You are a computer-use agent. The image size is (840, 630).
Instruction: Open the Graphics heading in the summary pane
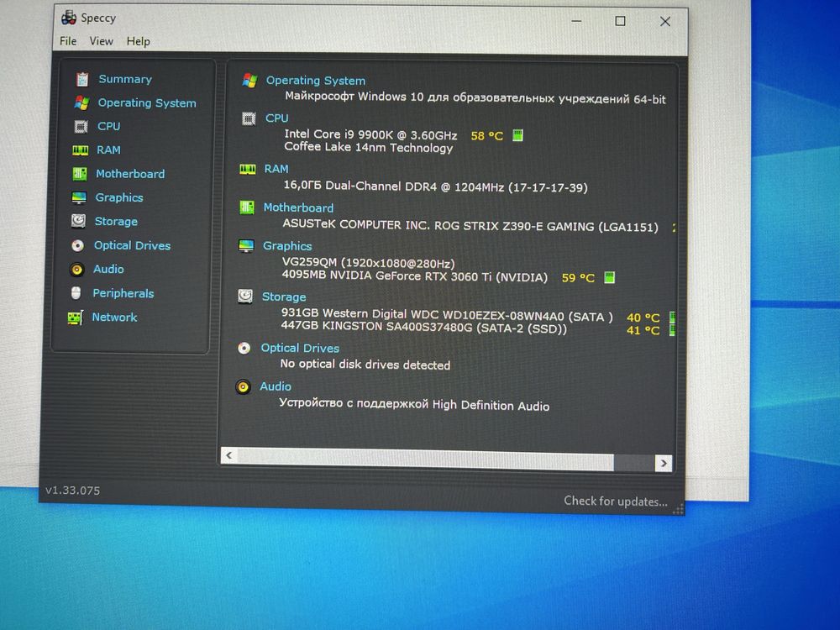click(287, 246)
